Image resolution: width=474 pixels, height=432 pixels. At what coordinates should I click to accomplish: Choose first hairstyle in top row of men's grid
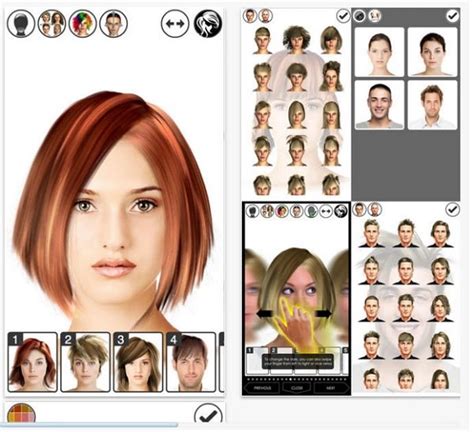tap(371, 233)
